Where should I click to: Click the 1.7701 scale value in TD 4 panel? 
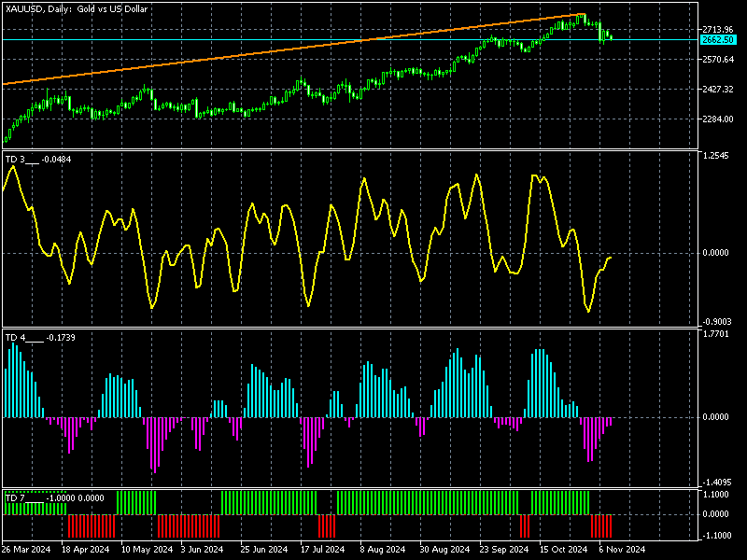click(715, 334)
